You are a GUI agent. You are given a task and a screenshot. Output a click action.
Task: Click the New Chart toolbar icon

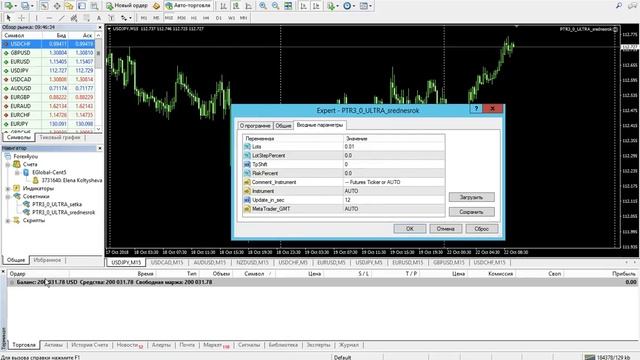[x=8, y=6]
